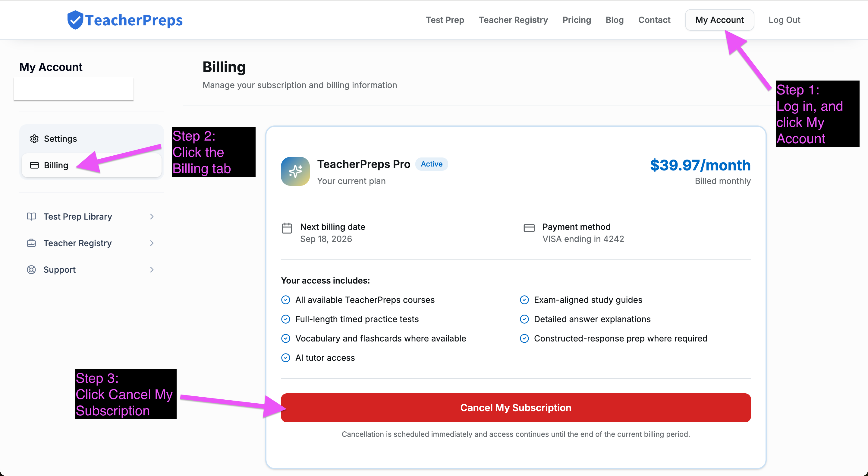Click the Support lifebuoy icon
The height and width of the screenshot is (476, 868).
[x=31, y=270]
